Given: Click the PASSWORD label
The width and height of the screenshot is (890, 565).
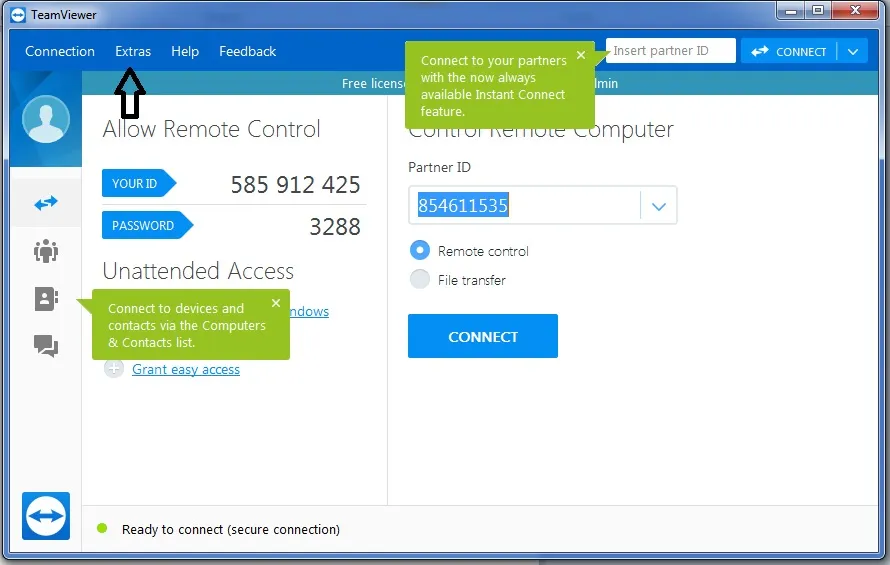Looking at the screenshot, I should tap(147, 225).
